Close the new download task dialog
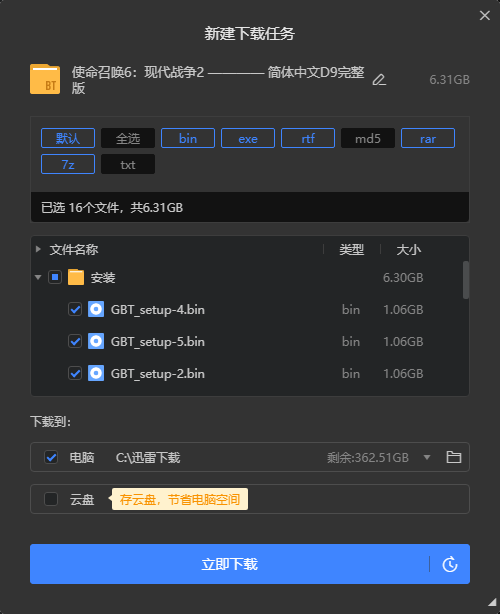 (x=485, y=16)
